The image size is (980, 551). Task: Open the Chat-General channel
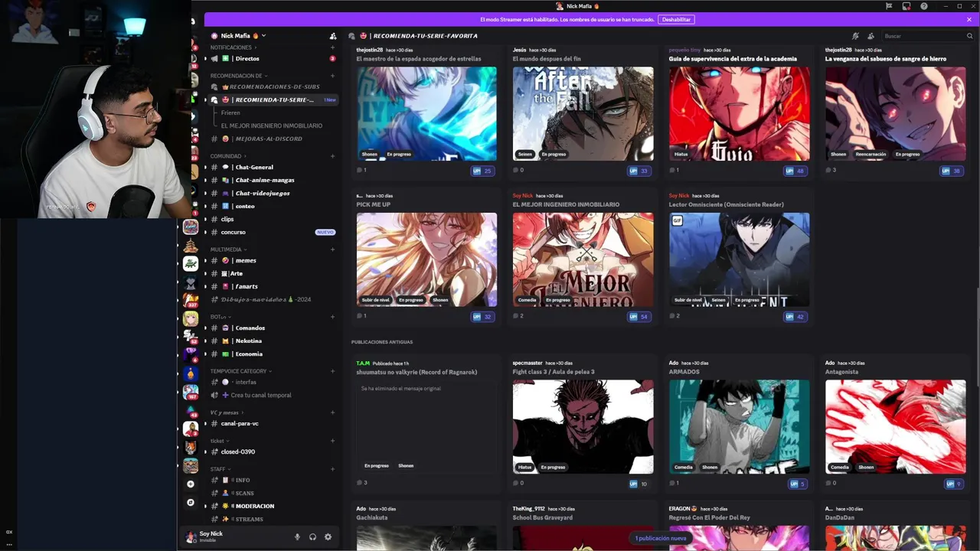(x=272, y=167)
